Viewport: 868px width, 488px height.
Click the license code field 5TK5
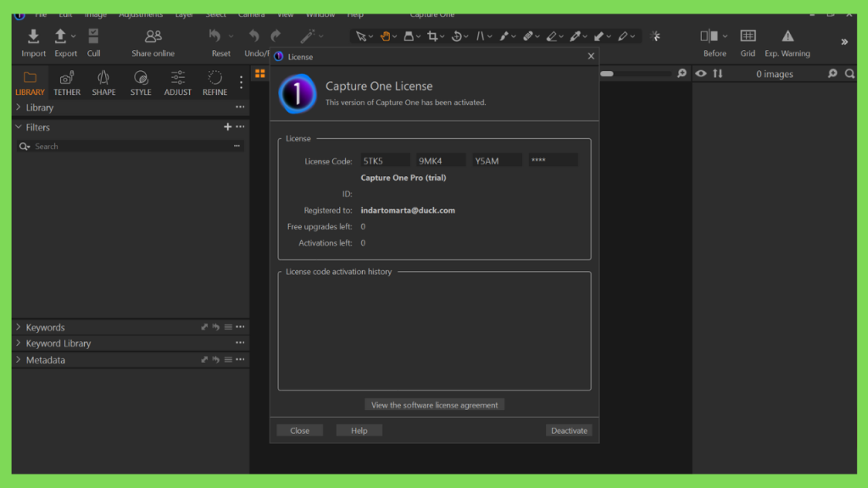386,160
